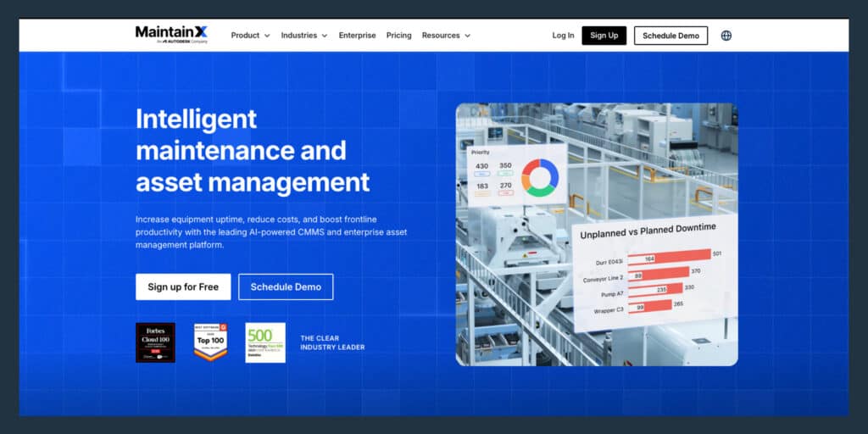Expand the Product dropdown menu
This screenshot has width=868, height=434.
coord(250,36)
